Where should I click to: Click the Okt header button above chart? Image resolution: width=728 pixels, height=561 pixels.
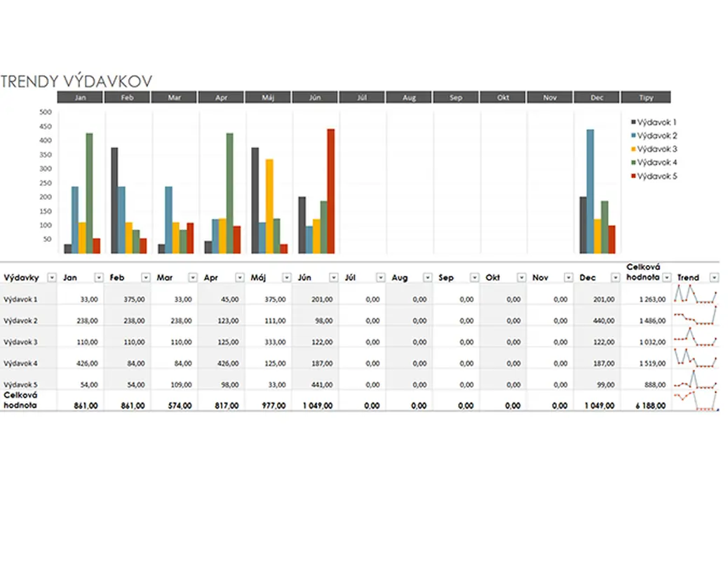[503, 97]
